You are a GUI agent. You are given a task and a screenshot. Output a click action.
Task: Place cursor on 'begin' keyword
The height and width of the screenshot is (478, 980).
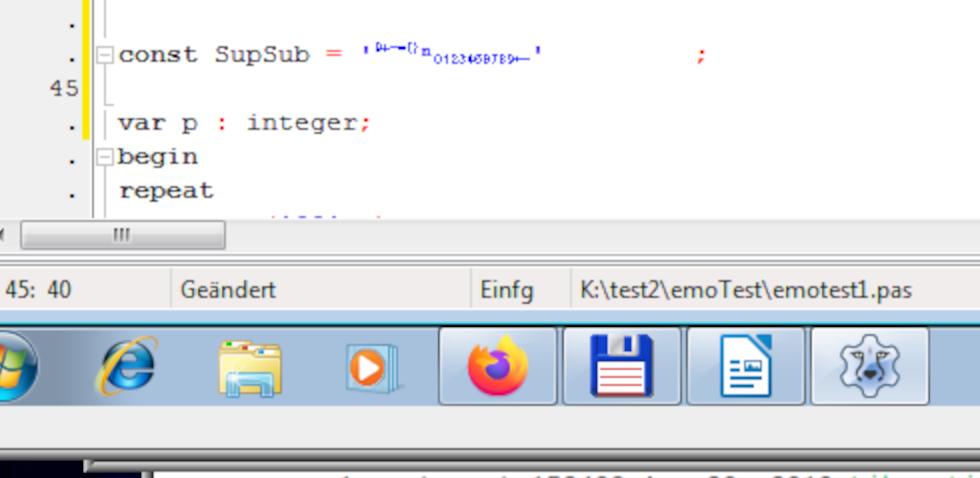[158, 157]
